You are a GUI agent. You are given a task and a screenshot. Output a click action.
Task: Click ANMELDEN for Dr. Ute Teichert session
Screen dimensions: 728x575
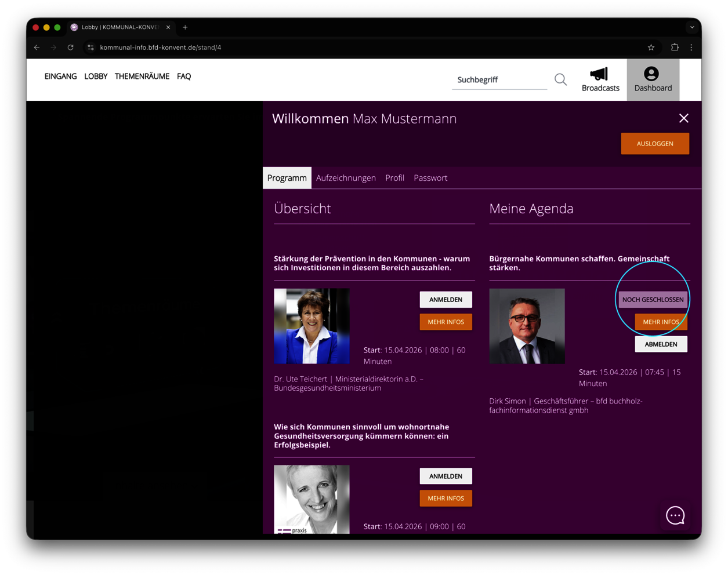coord(446,300)
